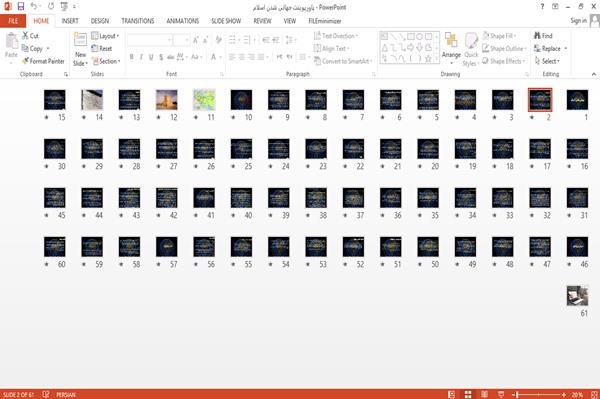Click the Redo icon in title bar
The image size is (600, 399).
(x=51, y=7)
